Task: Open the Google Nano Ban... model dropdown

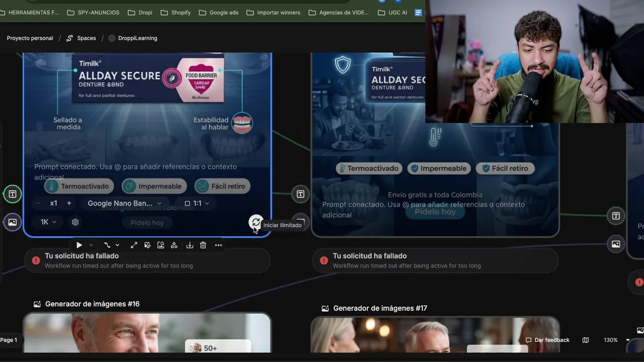Action: (124, 203)
